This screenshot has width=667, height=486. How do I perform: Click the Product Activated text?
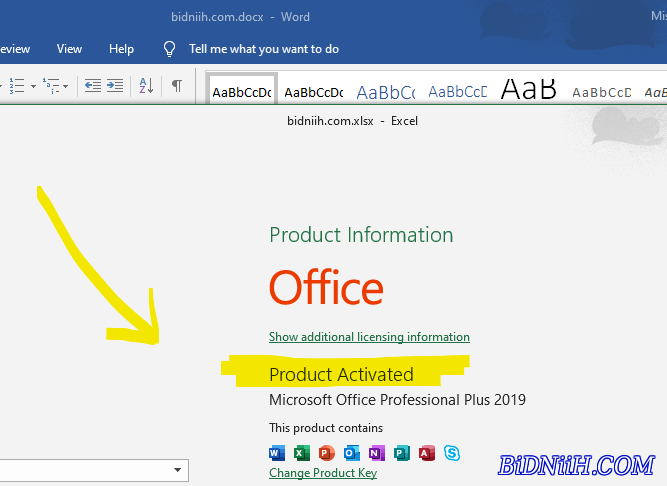tap(341, 375)
